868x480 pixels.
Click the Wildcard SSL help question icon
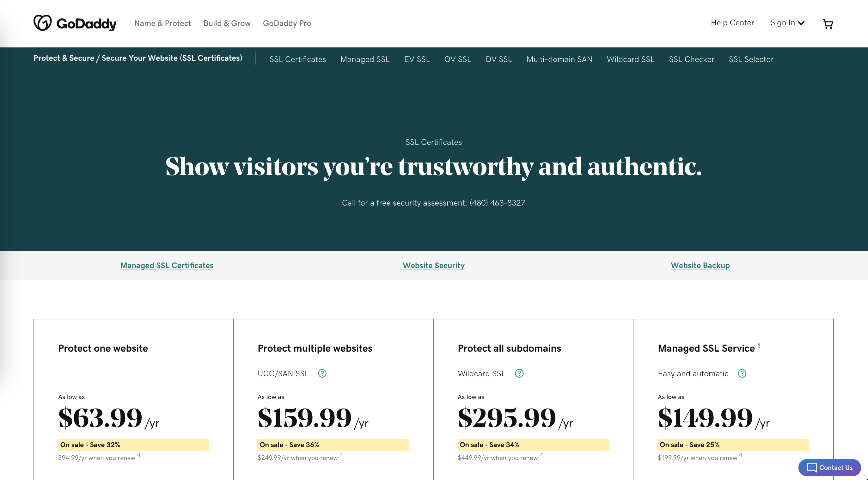[x=519, y=373]
